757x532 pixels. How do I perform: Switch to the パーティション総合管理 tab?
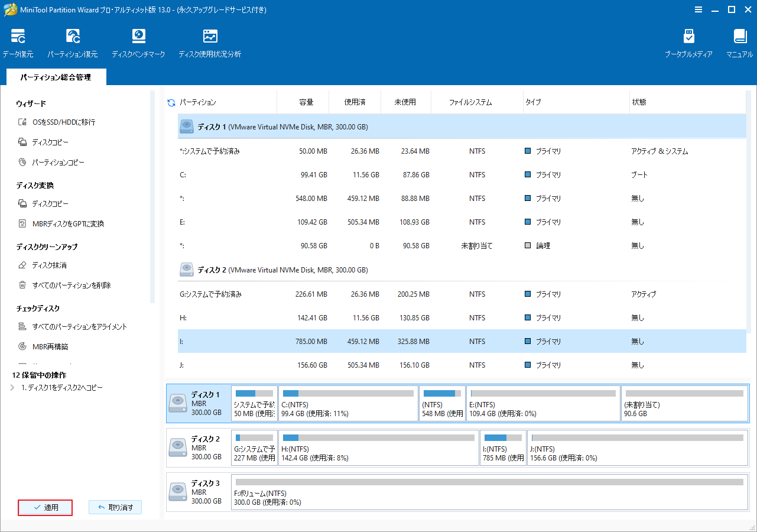[x=56, y=77]
